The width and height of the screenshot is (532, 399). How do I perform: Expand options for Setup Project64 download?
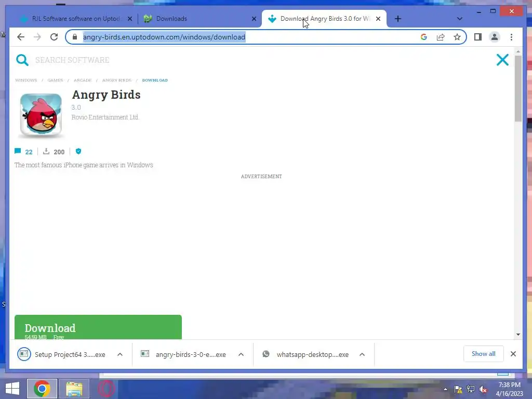click(x=120, y=354)
